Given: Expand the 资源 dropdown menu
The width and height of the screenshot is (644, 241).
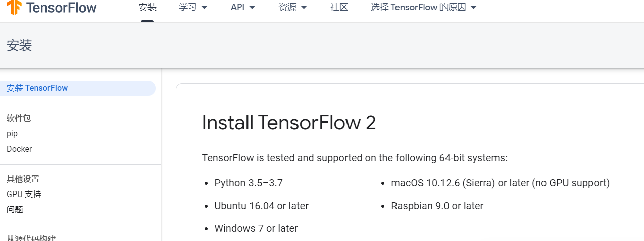Looking at the screenshot, I should pyautogui.click(x=292, y=7).
